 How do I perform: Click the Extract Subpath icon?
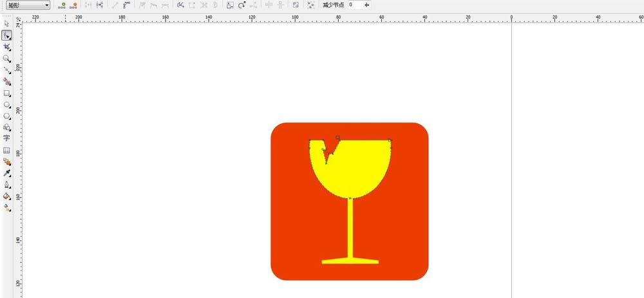point(204,5)
